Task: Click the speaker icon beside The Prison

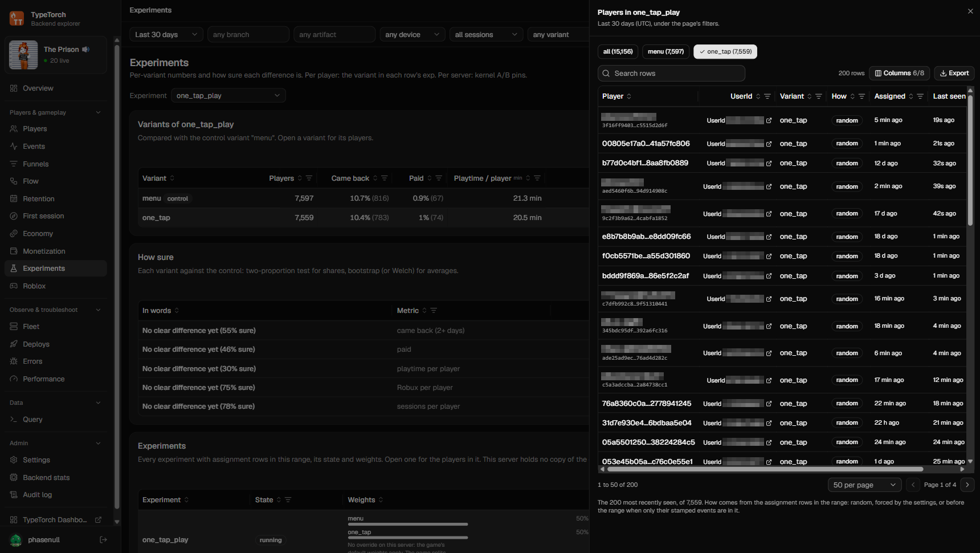Action: pos(86,50)
